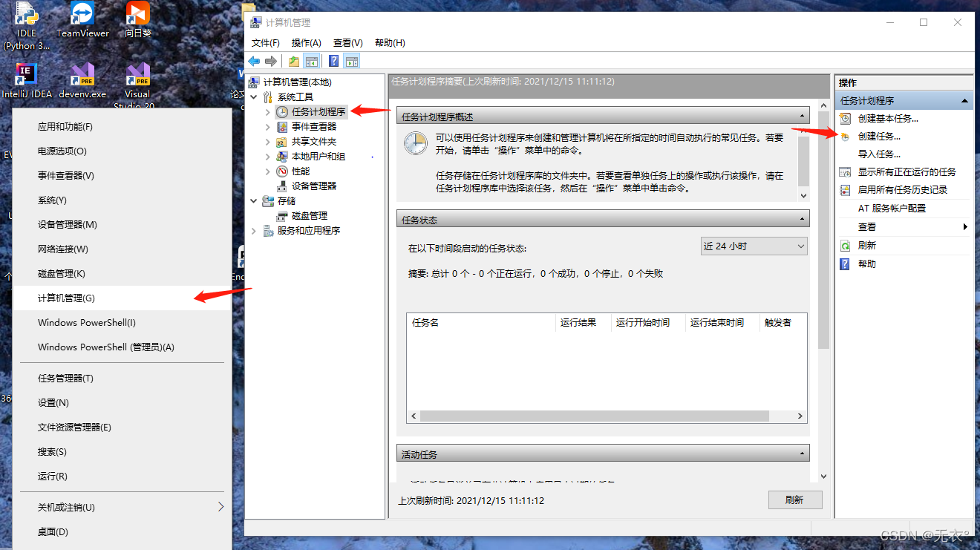Choose 计算机管理(G) in context menu
This screenshot has height=550, width=980.
tap(122, 298)
